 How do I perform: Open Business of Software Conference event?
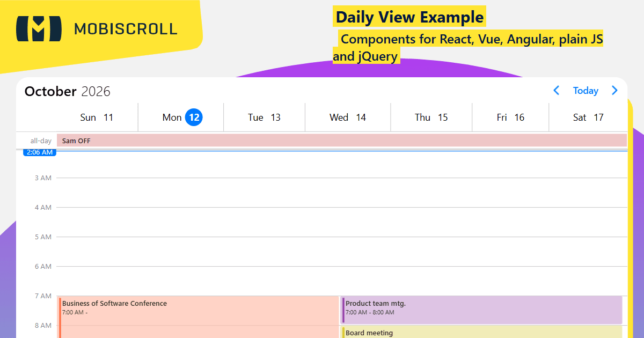click(x=198, y=317)
